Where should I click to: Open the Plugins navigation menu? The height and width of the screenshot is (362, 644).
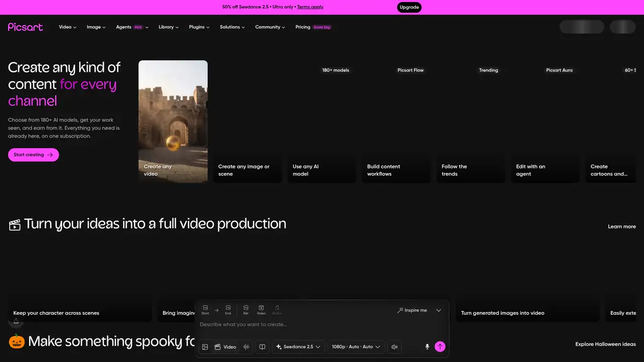tap(199, 27)
